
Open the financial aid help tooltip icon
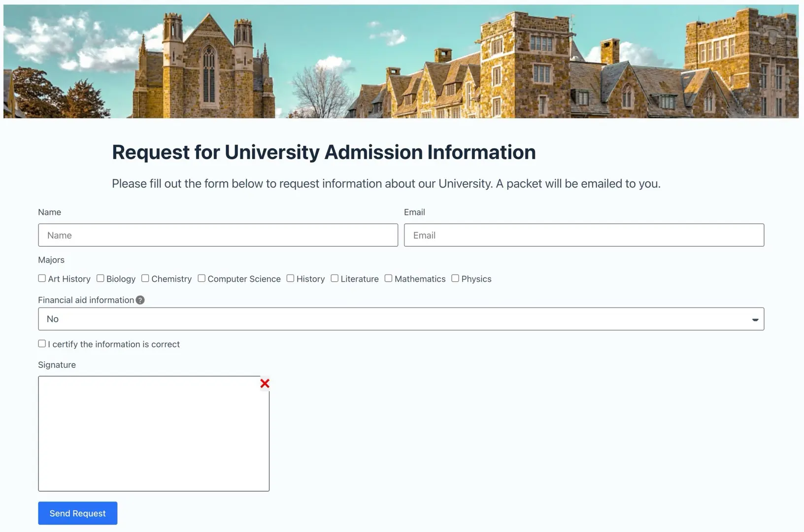pos(140,300)
